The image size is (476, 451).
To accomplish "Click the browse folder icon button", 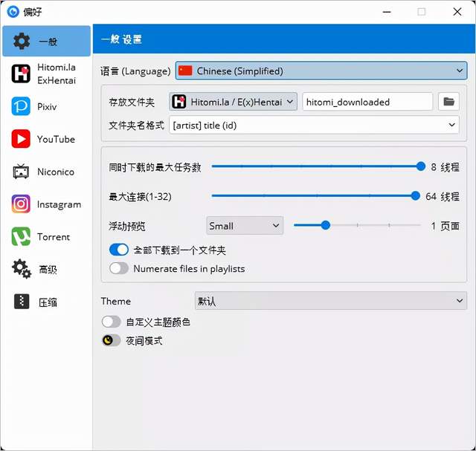I will tap(448, 102).
